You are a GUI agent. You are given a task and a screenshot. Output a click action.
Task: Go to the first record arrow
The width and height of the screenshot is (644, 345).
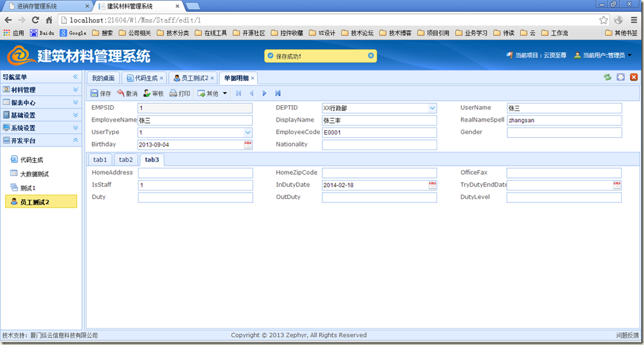click(238, 93)
